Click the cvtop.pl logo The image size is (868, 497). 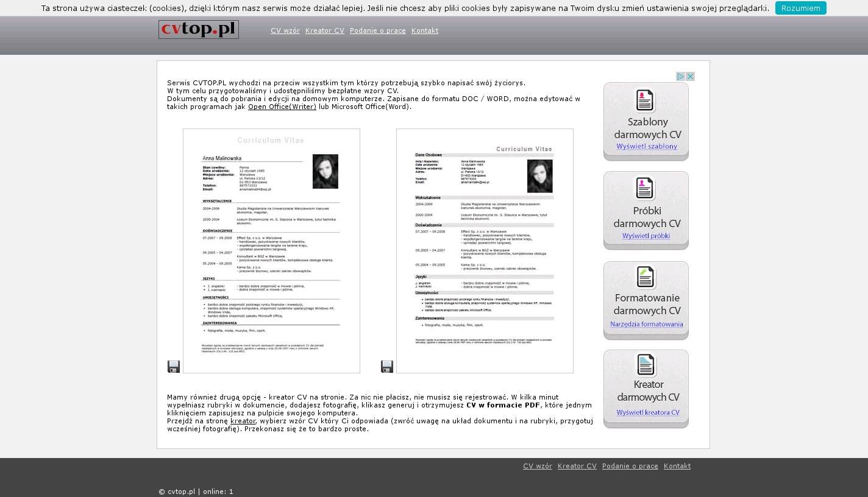[199, 30]
